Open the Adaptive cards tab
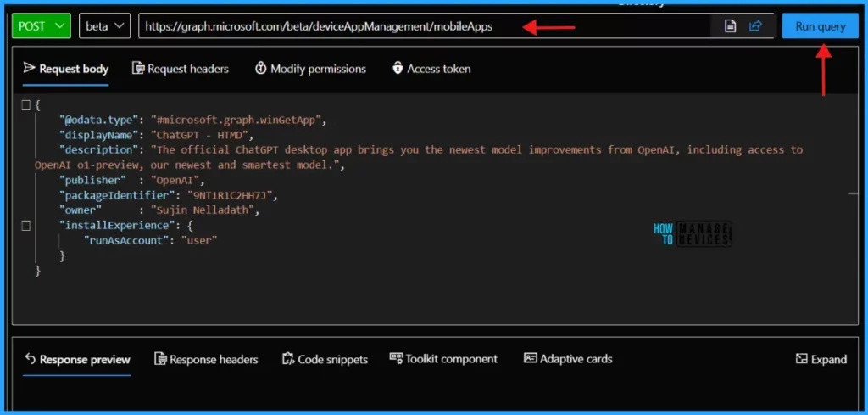This screenshot has width=868, height=415. pyautogui.click(x=568, y=359)
